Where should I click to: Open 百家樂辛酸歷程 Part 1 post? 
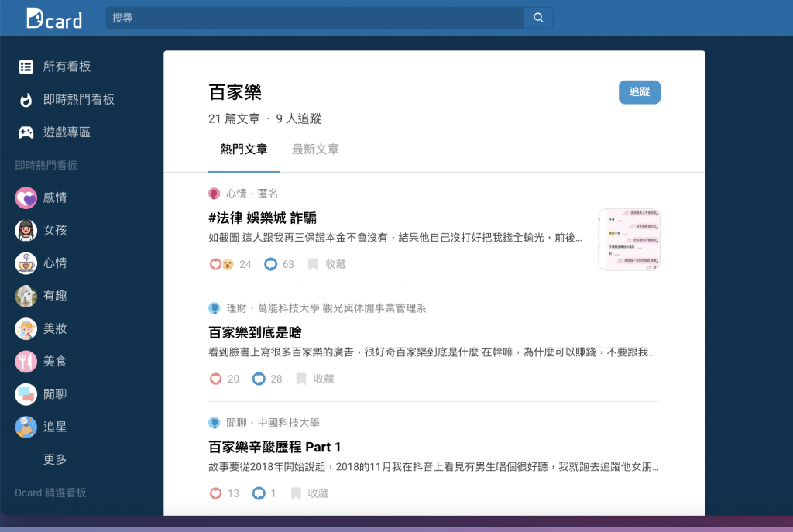tap(275, 447)
